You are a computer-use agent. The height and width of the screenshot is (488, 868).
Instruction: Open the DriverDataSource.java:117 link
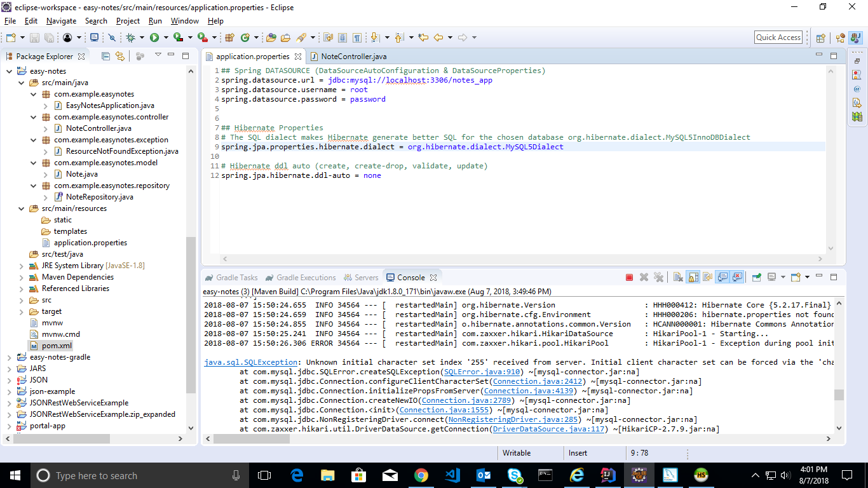549,429
